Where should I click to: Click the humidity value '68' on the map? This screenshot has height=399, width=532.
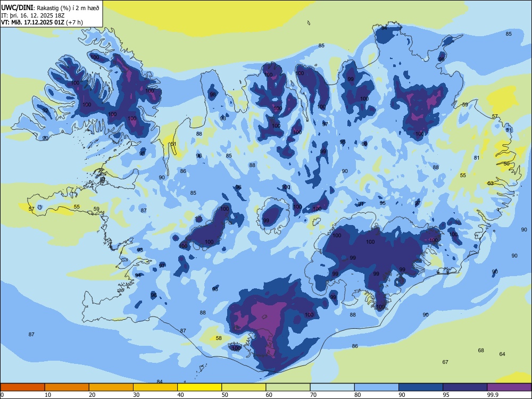[x=481, y=350]
